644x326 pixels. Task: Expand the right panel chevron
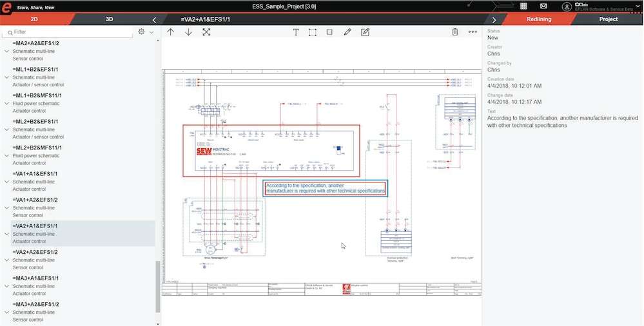click(494, 19)
